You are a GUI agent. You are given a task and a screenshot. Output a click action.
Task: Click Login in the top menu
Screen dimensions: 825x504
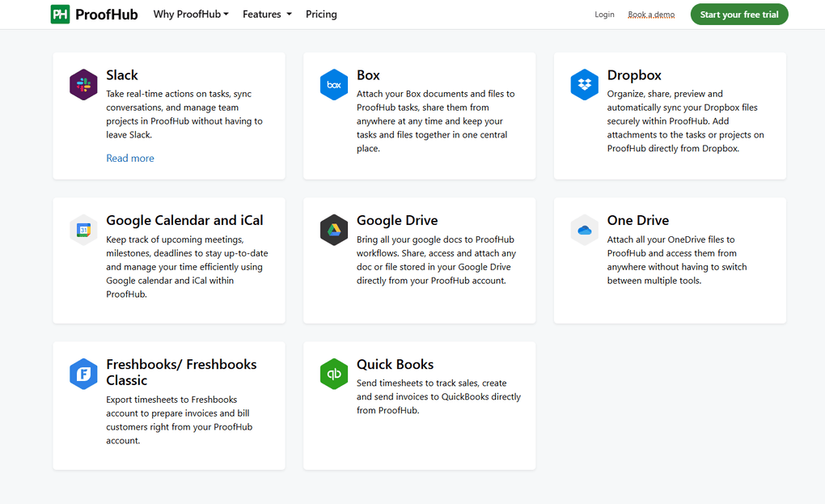point(604,14)
